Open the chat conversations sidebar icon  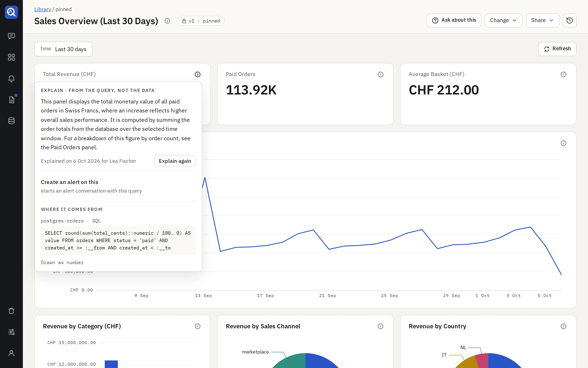11,36
